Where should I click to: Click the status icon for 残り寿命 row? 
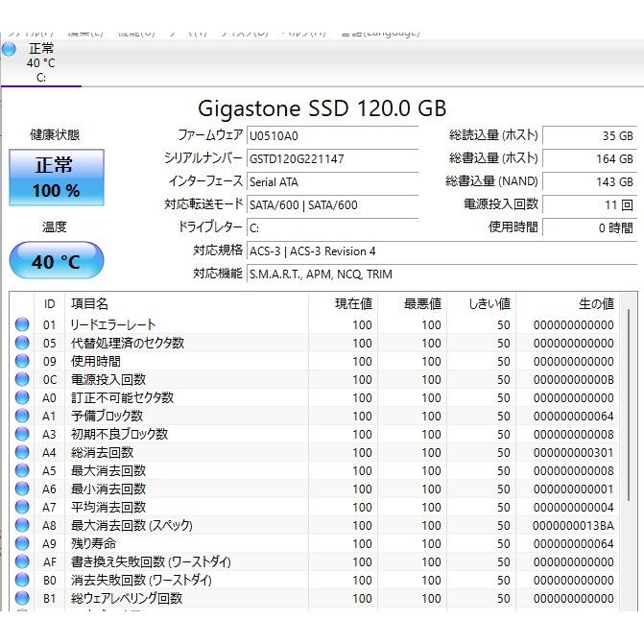[x=22, y=544]
